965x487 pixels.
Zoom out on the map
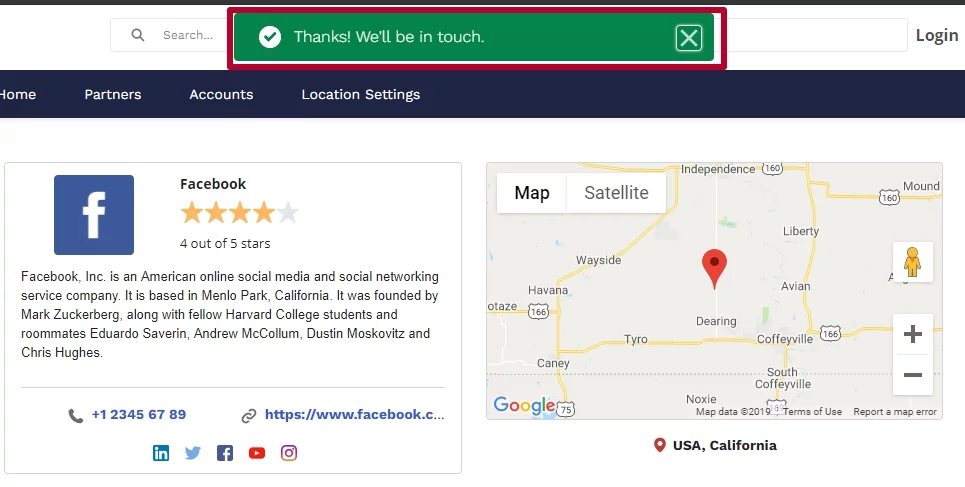[913, 374]
